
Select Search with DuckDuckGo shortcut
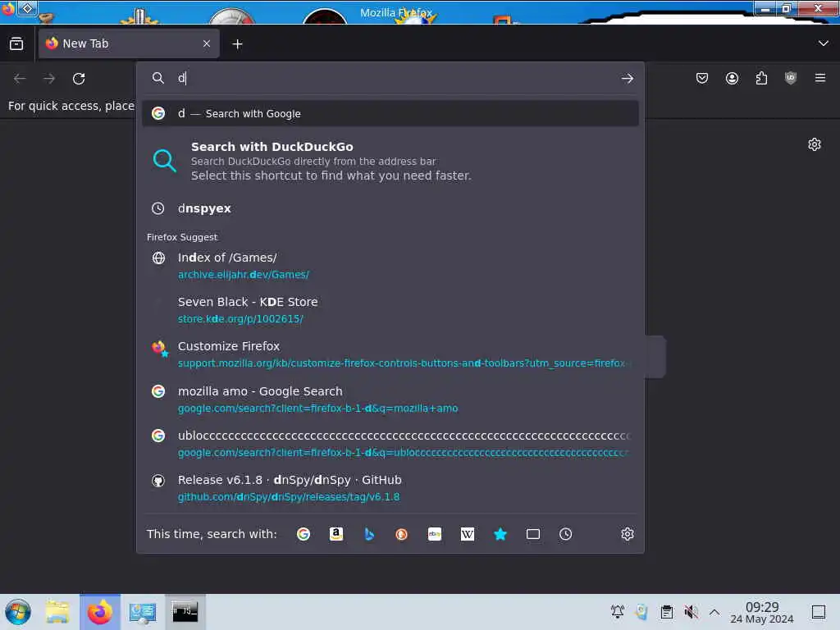(x=390, y=161)
